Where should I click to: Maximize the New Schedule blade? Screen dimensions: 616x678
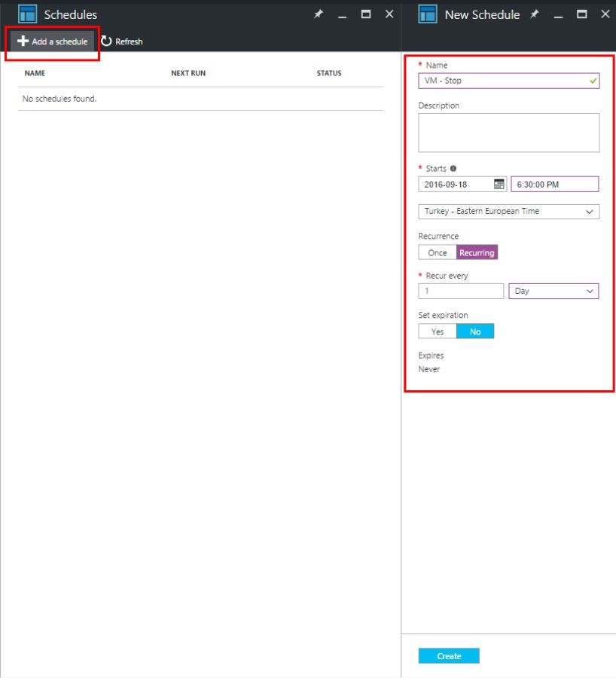pyautogui.click(x=582, y=14)
